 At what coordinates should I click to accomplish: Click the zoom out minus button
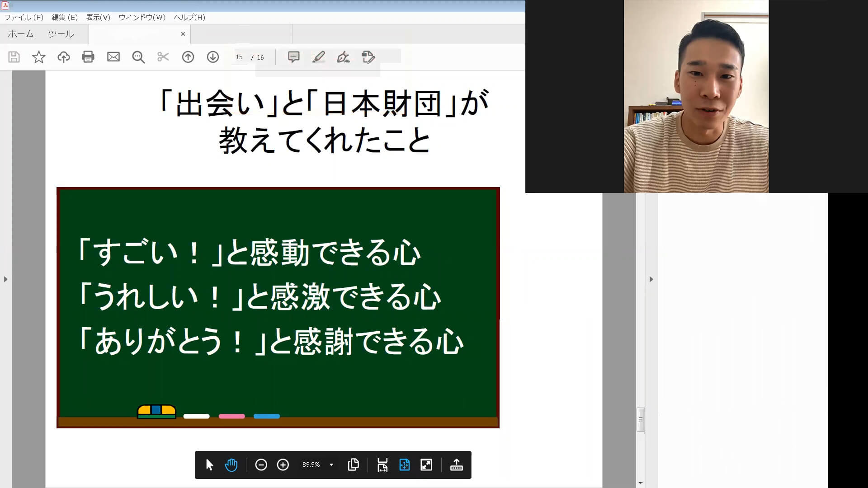261,465
